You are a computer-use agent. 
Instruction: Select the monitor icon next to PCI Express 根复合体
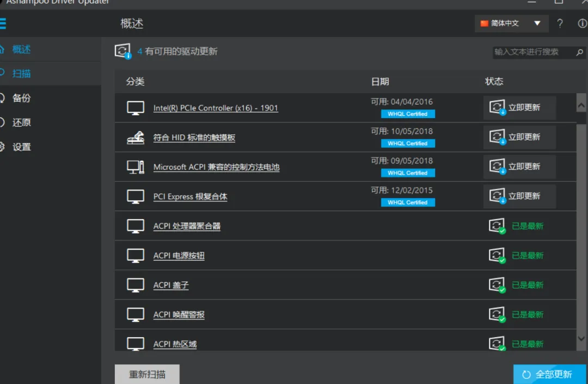136,196
